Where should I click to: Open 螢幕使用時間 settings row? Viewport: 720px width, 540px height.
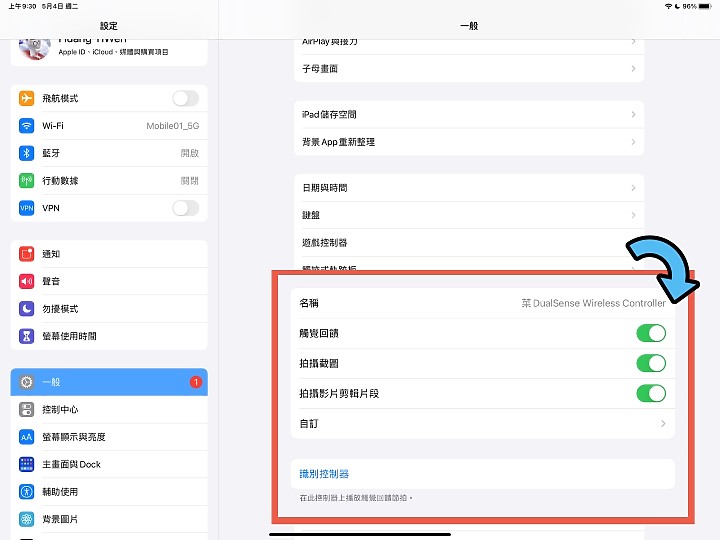pos(109,336)
